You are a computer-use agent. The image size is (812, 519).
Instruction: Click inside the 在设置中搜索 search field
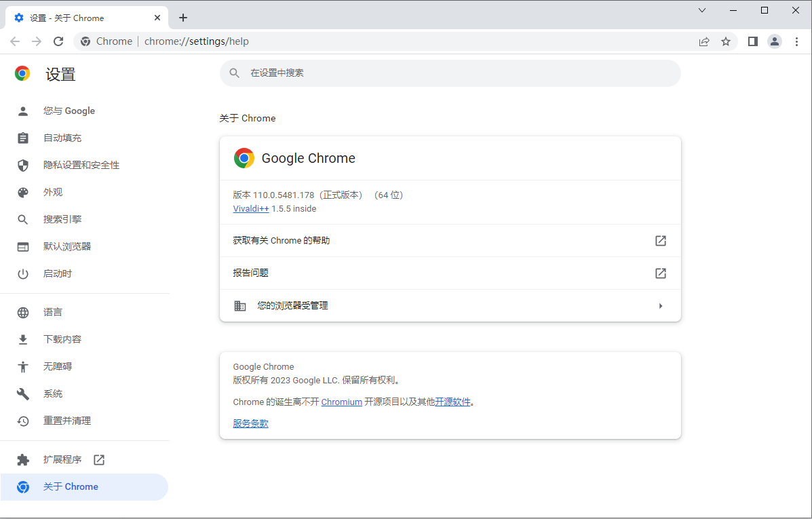click(x=450, y=73)
